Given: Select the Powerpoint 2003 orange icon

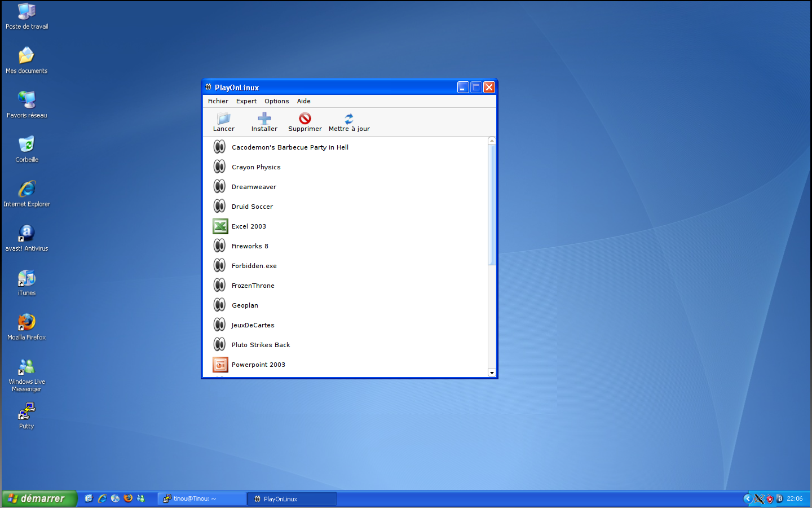Looking at the screenshot, I should [x=220, y=365].
